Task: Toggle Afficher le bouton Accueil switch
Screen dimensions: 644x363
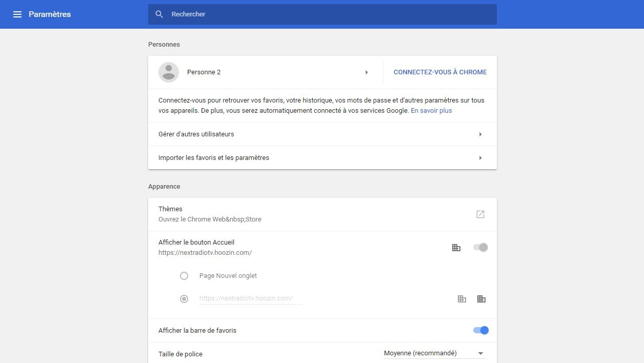Action: [480, 247]
